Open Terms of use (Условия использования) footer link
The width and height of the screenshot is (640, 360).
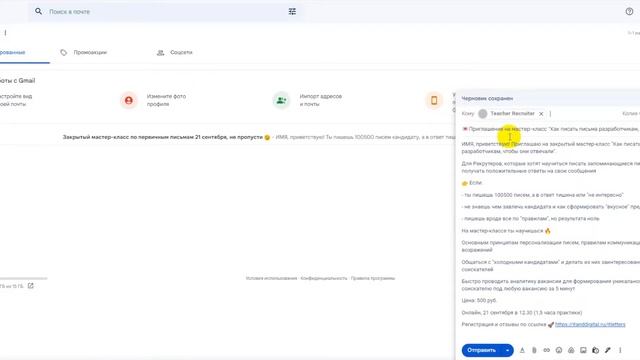click(x=271, y=278)
